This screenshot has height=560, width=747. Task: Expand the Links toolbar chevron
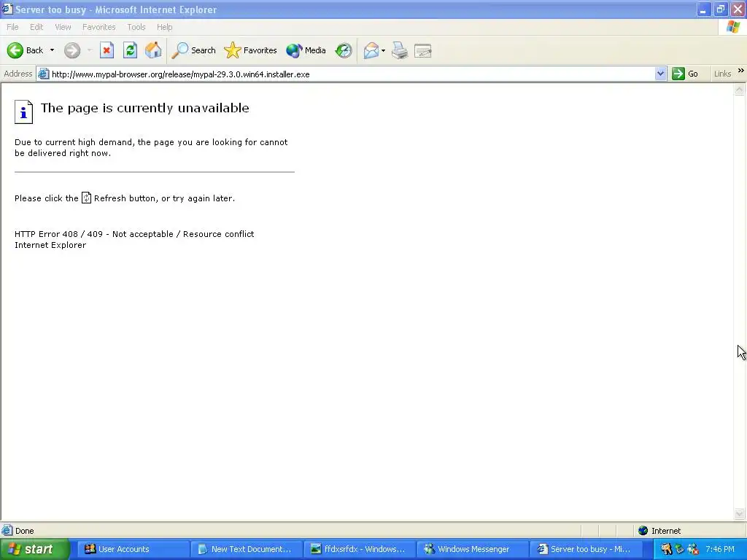[x=741, y=71]
